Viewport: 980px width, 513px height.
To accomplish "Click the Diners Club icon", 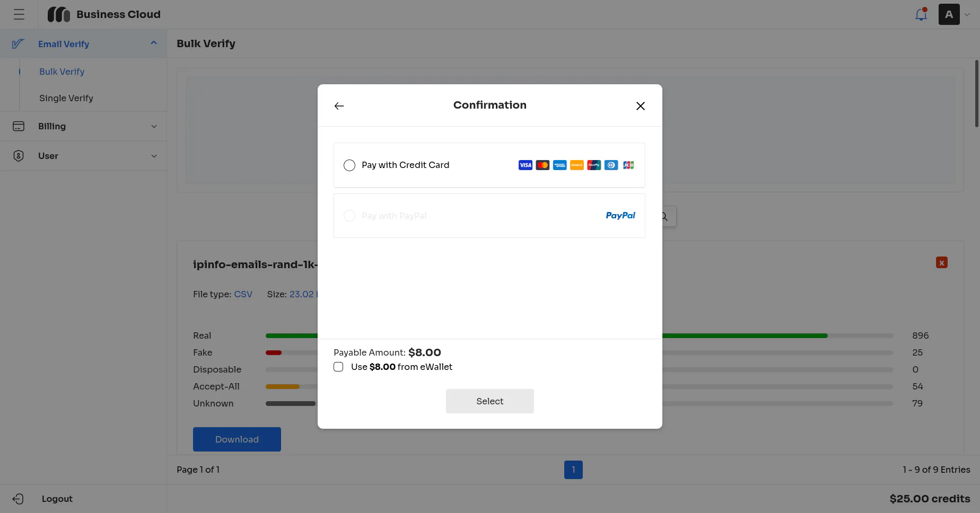I will pos(611,165).
